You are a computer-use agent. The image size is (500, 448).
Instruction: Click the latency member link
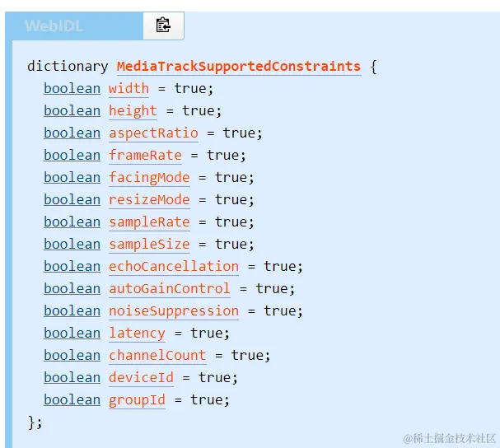(x=137, y=334)
